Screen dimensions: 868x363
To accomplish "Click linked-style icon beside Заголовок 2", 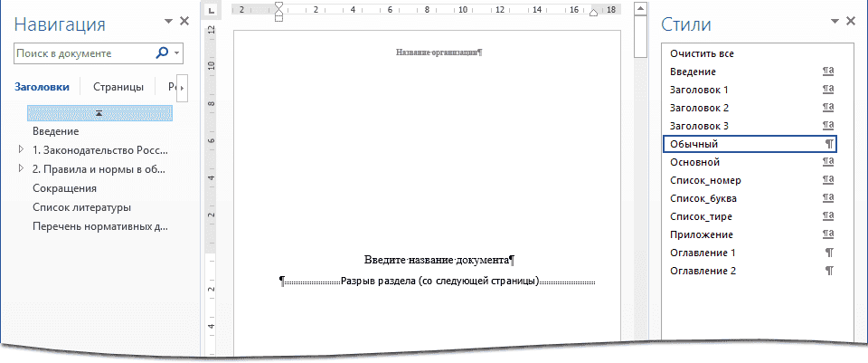I will (828, 108).
